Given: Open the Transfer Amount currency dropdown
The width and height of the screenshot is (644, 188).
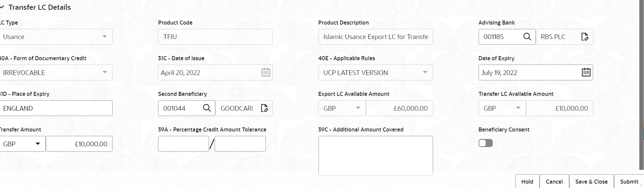Looking at the screenshot, I should click(x=38, y=144).
